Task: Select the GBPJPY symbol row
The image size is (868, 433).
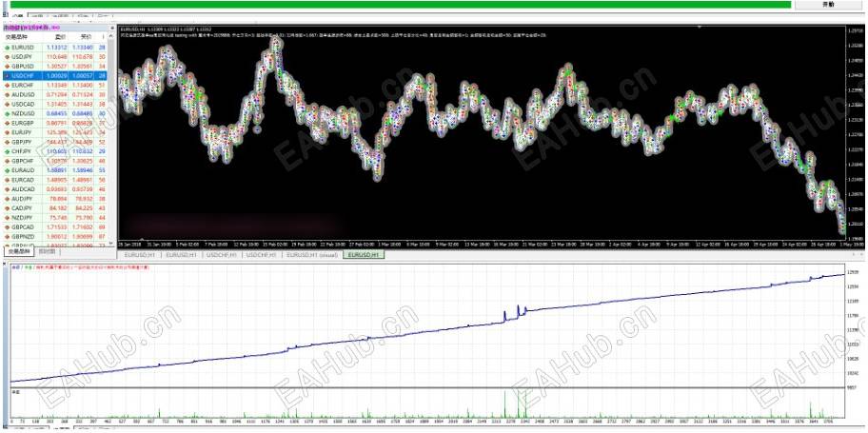Action: pyautogui.click(x=55, y=143)
